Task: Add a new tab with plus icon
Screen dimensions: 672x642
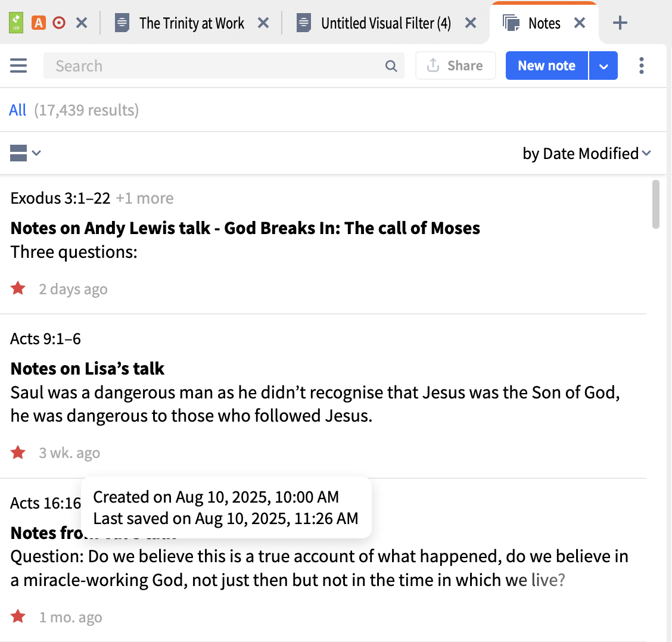Action: click(x=620, y=23)
